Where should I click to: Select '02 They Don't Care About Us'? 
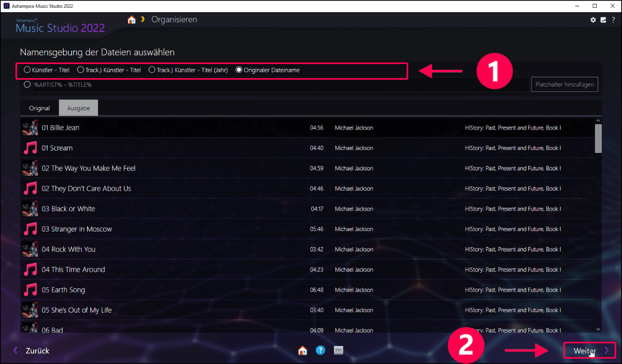pos(308,188)
